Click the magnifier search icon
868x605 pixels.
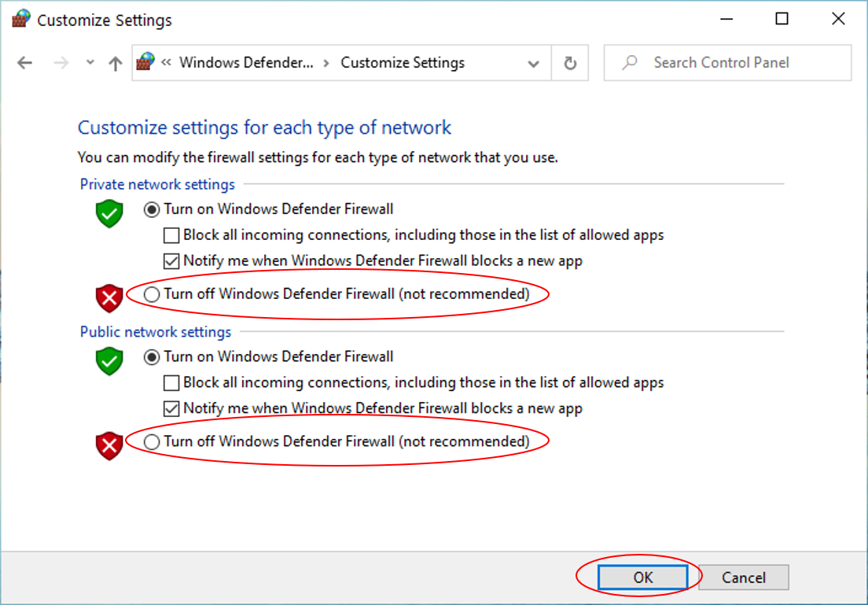click(x=630, y=63)
